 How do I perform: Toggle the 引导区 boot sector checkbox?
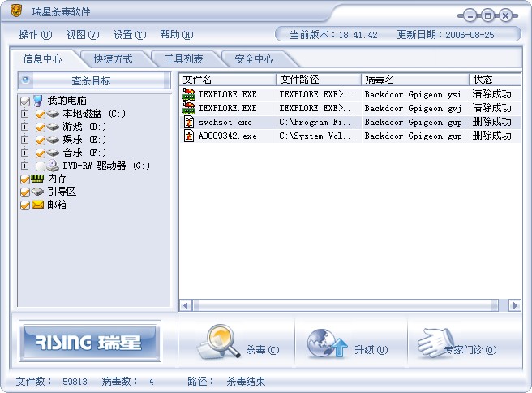tap(25, 192)
